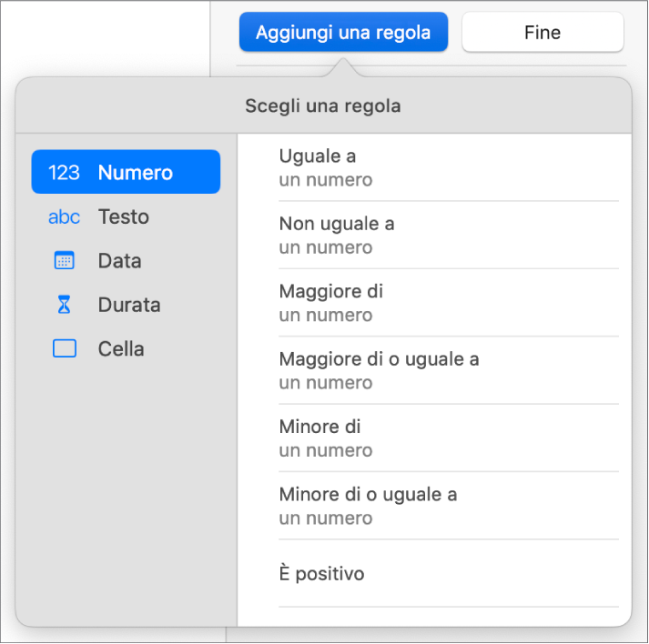
Task: Open the Numero rule category
Action: click(x=126, y=172)
